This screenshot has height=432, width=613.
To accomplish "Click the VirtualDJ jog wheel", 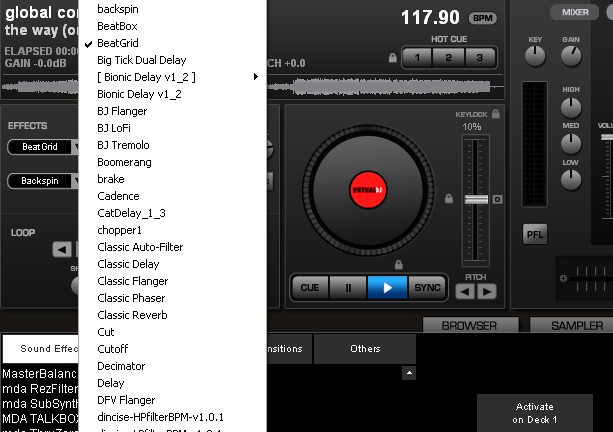I will pos(368,190).
